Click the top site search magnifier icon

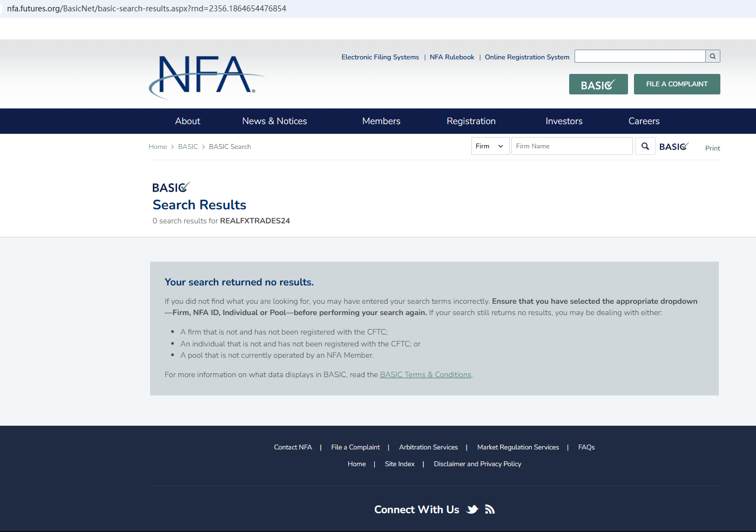pos(713,56)
